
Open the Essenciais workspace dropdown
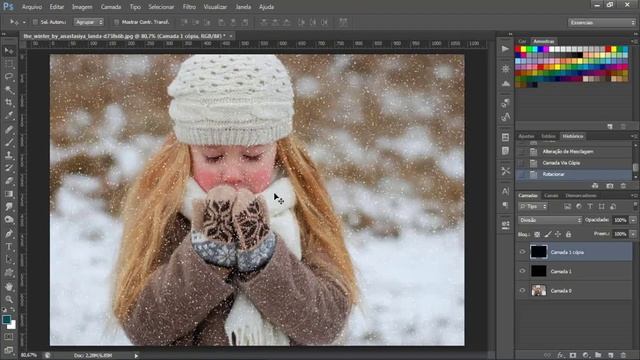point(602,22)
